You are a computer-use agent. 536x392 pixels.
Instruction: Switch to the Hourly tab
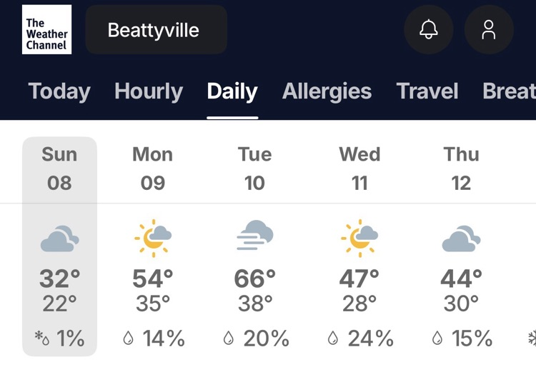coord(149,91)
